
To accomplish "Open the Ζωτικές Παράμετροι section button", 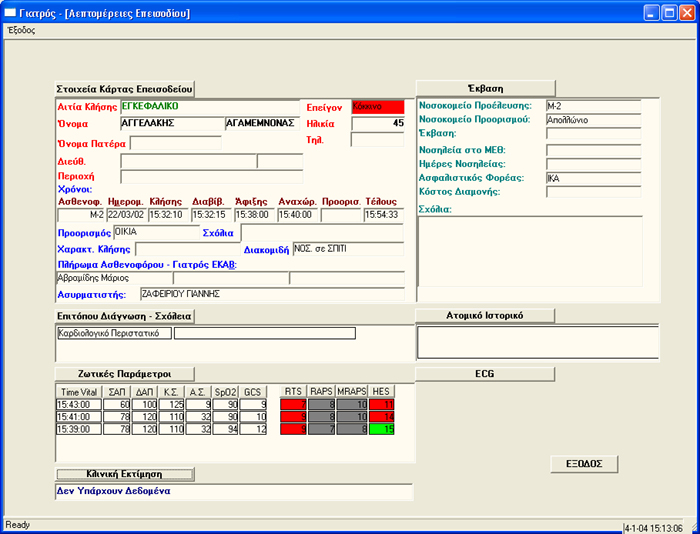I will coord(125,374).
